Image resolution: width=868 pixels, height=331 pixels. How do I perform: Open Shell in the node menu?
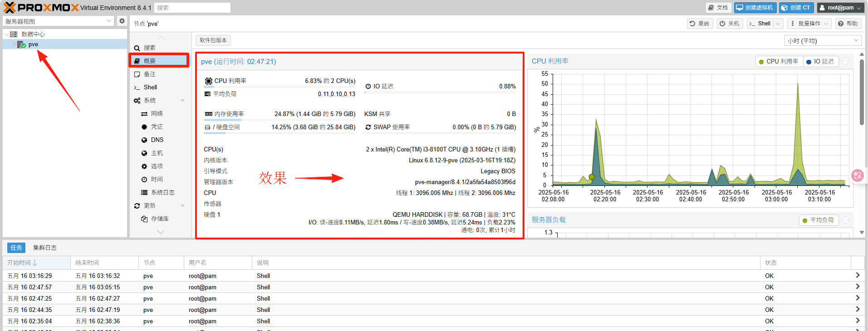click(160, 87)
